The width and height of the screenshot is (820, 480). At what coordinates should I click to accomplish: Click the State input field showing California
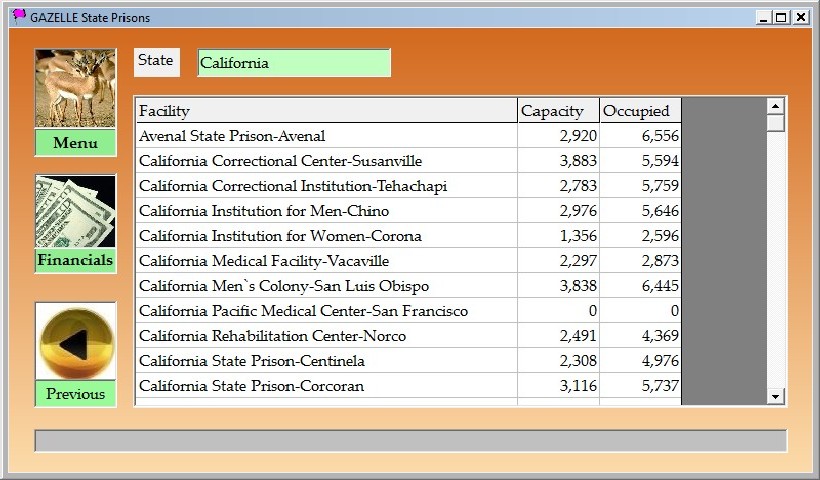pyautogui.click(x=293, y=63)
